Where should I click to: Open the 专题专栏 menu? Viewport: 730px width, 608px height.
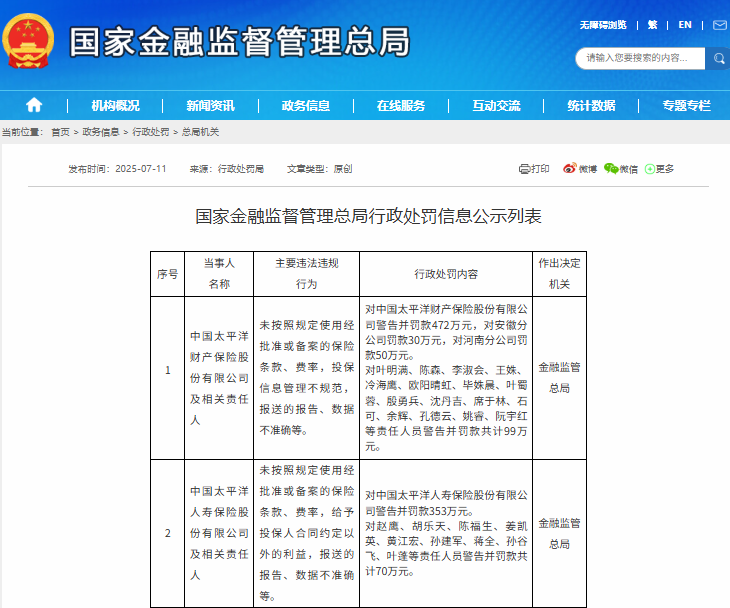point(687,106)
